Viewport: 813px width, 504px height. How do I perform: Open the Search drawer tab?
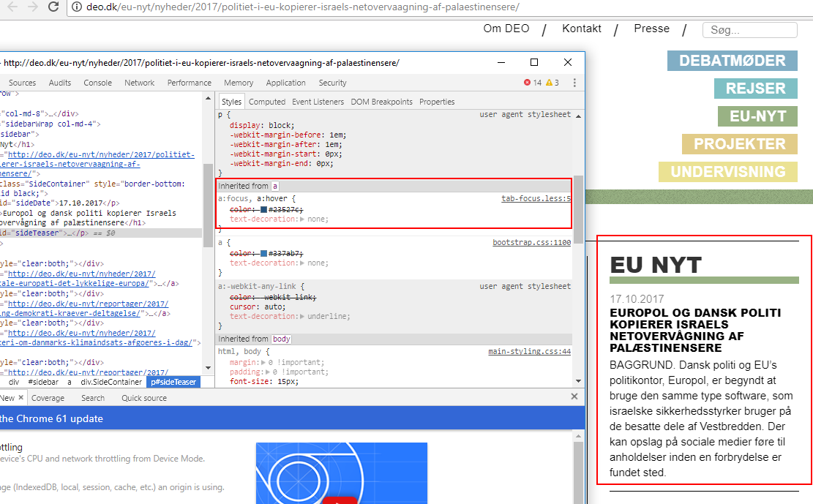93,398
